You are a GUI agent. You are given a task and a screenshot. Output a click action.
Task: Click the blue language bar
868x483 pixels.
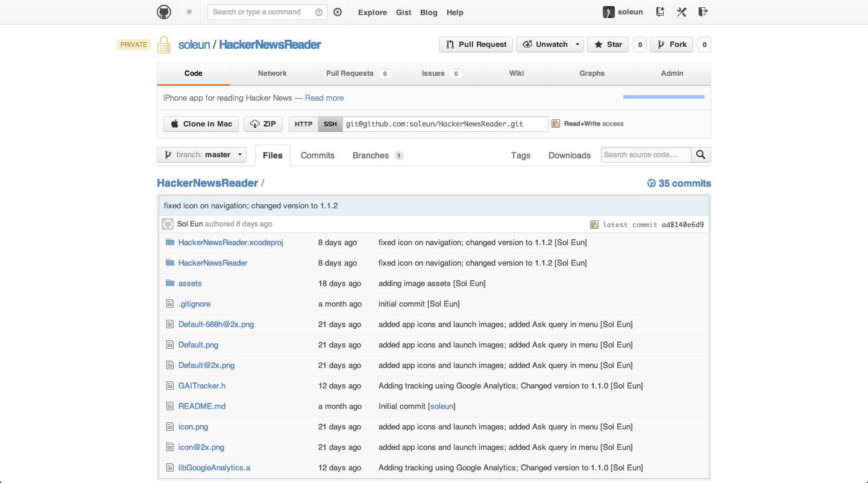[x=664, y=97]
